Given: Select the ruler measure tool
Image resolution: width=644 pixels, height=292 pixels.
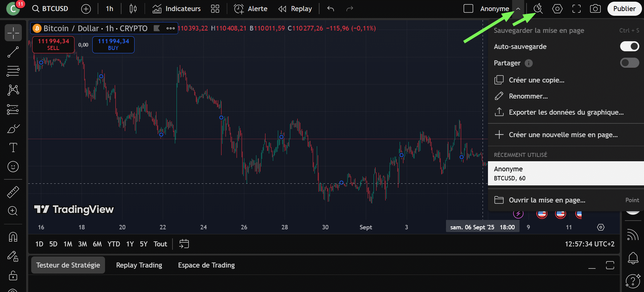Looking at the screenshot, I should 13,192.
